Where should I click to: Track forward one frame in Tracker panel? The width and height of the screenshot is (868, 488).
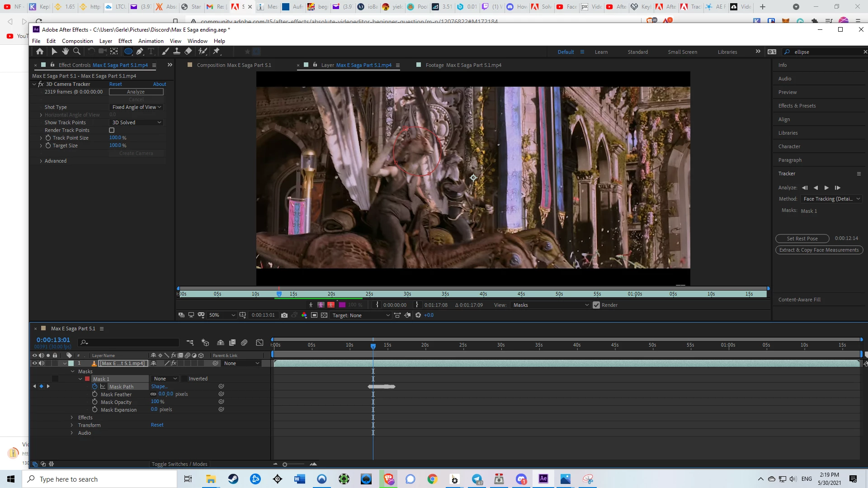[x=837, y=188]
